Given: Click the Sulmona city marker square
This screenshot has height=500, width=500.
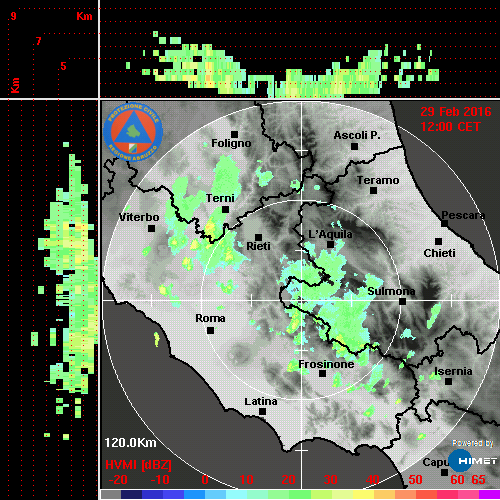Looking at the screenshot, I should tap(402, 301).
